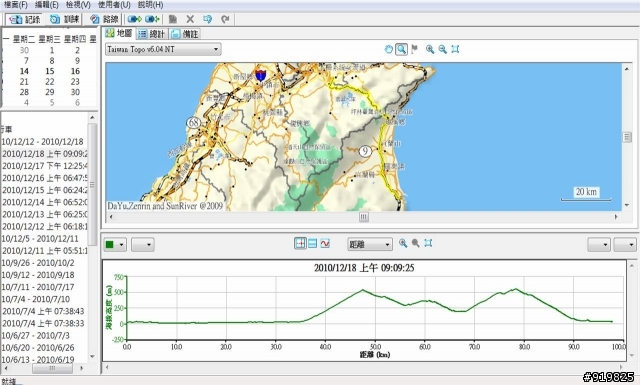Toggle the graph crosshair grid view button
Image resolution: width=640 pixels, height=385 pixels.
pos(300,244)
